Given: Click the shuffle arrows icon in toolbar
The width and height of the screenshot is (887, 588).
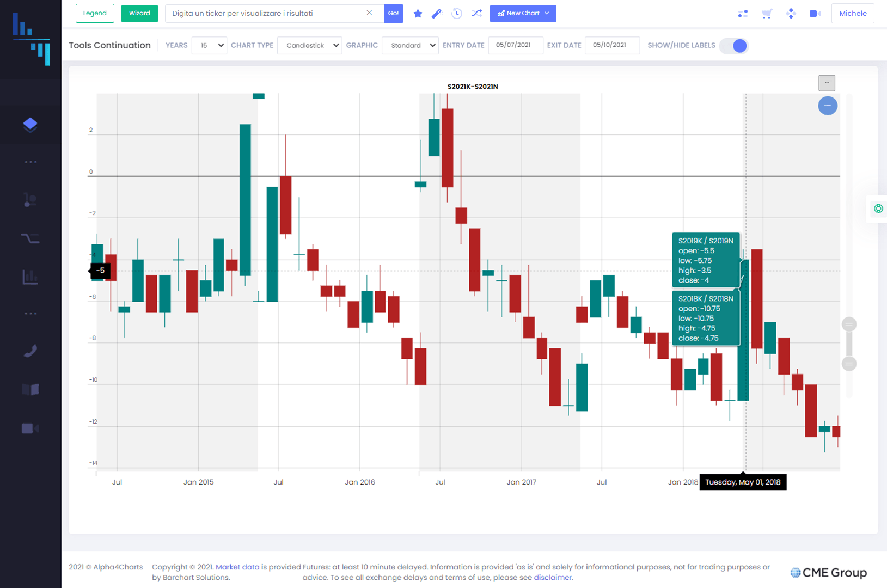Looking at the screenshot, I should tap(476, 14).
